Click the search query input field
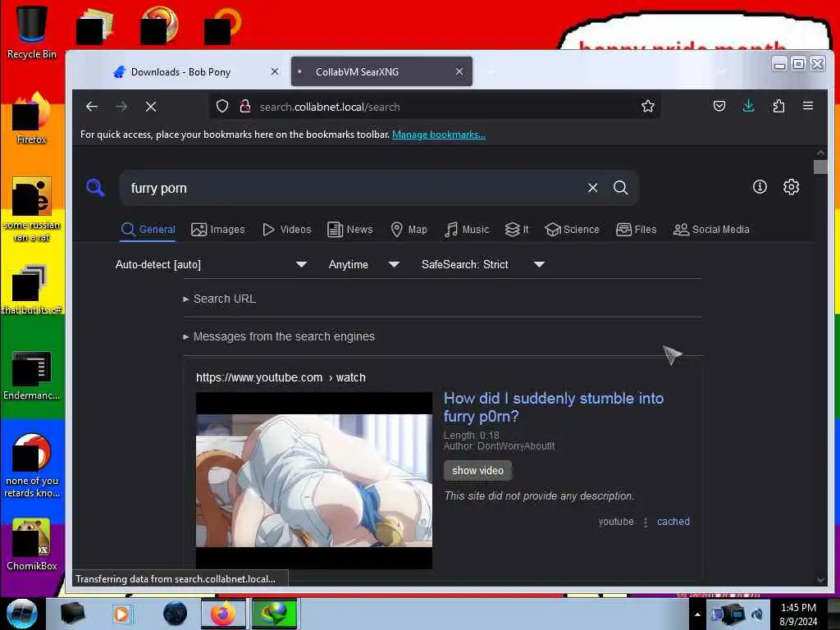This screenshot has width=840, height=630. click(354, 188)
